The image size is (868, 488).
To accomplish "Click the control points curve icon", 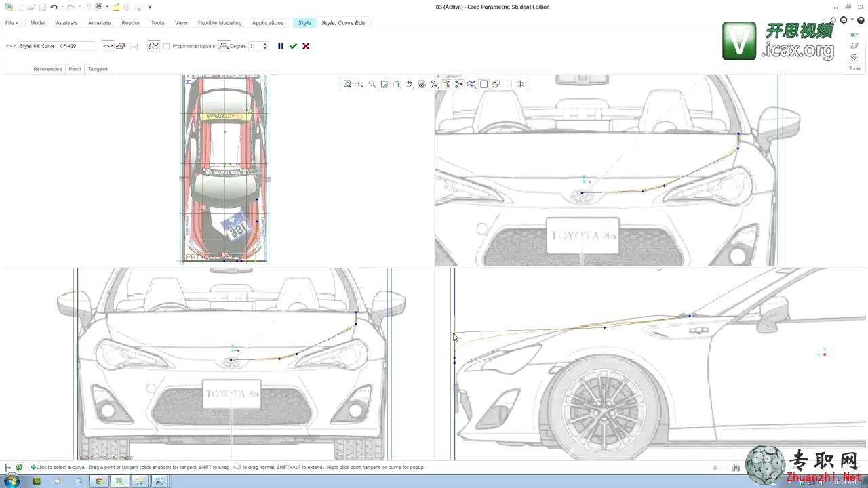I will pos(154,46).
